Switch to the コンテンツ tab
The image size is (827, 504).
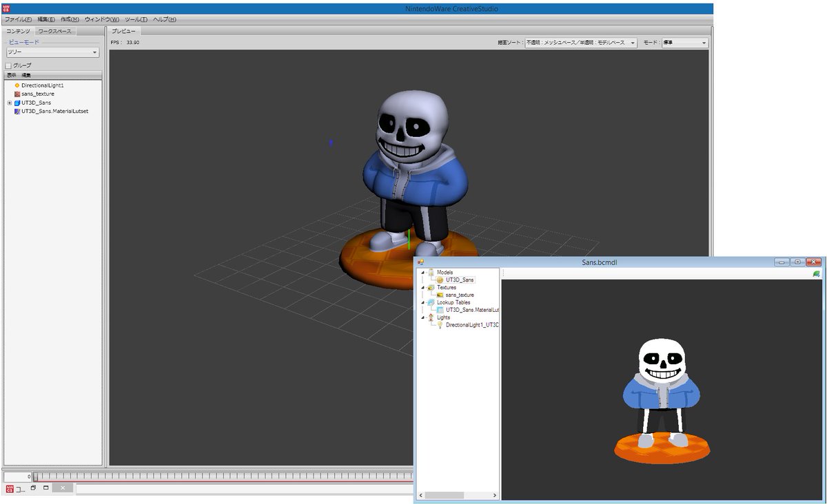click(19, 31)
